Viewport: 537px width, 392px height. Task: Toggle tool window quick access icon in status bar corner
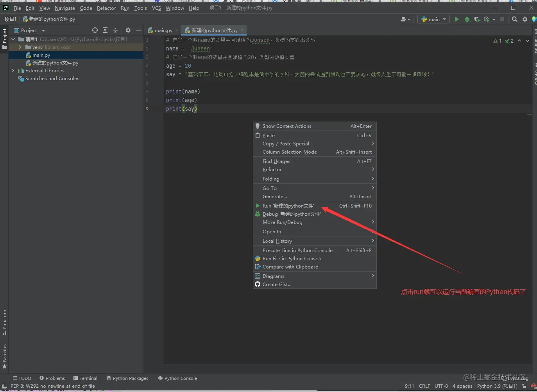coord(5,386)
